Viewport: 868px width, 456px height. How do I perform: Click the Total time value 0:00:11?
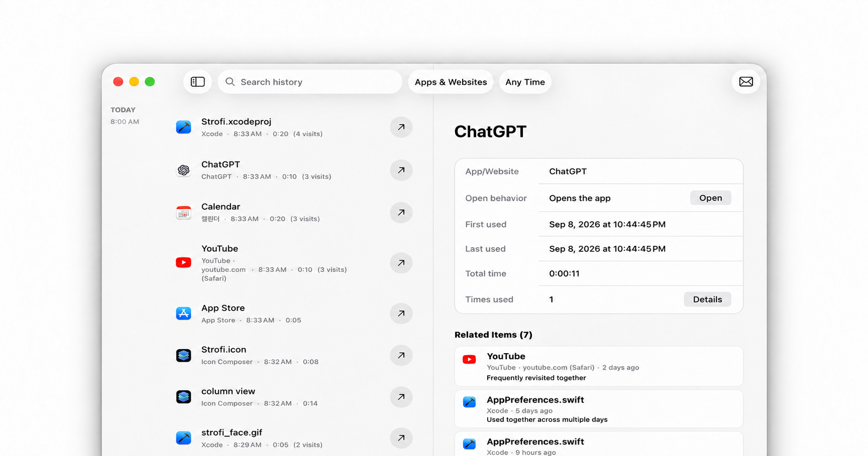coord(564,273)
